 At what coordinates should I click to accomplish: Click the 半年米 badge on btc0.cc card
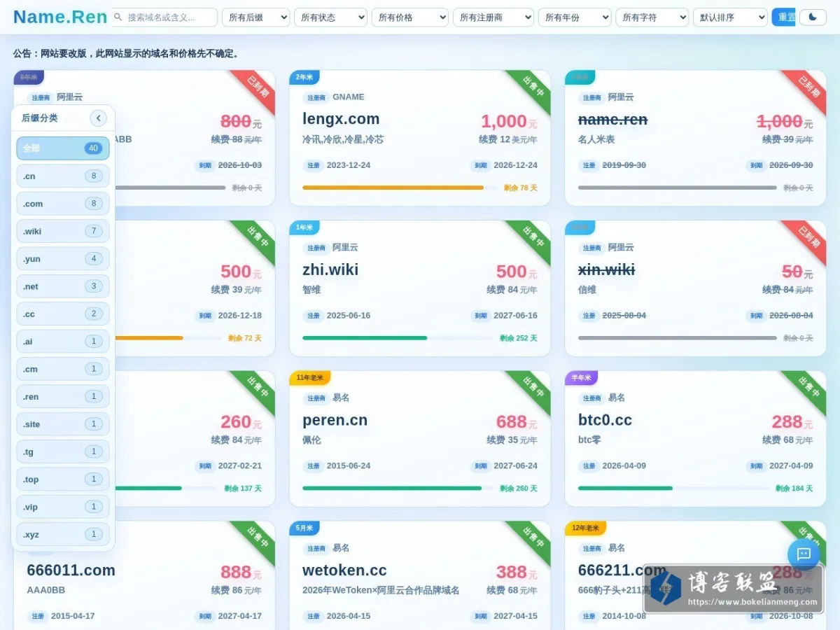581,378
